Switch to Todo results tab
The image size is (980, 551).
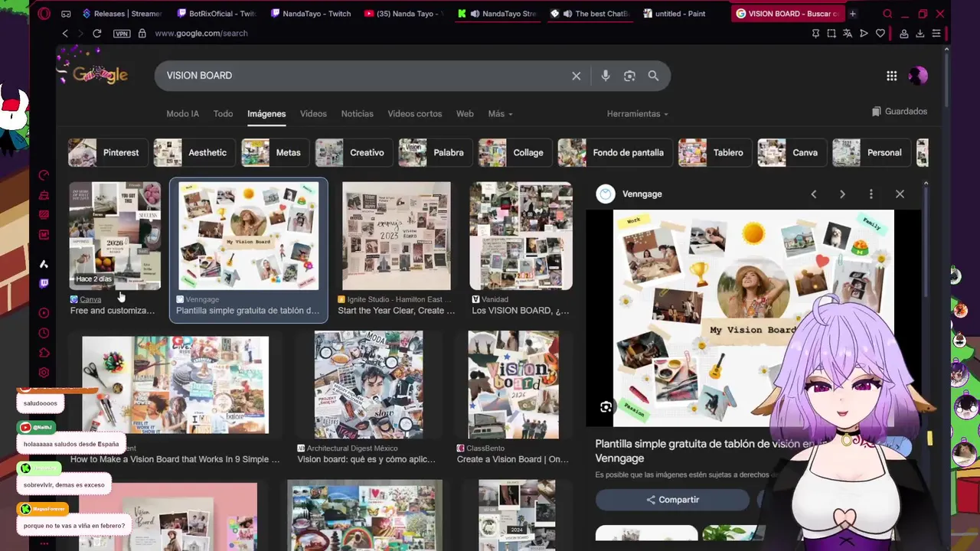click(x=223, y=114)
